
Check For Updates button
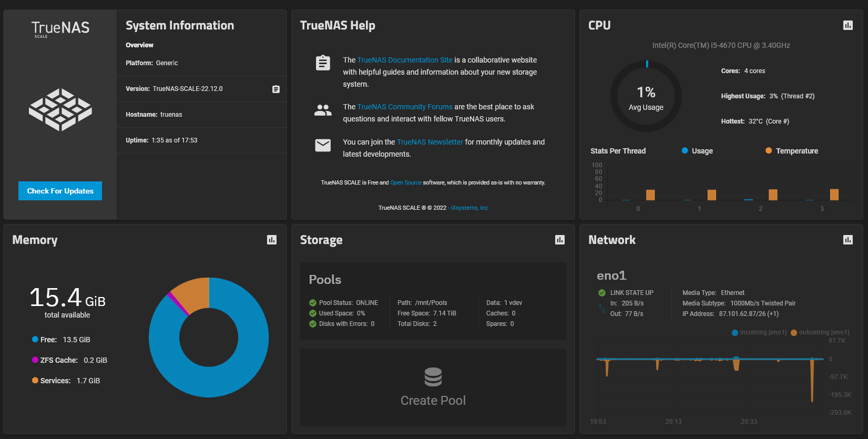point(60,191)
